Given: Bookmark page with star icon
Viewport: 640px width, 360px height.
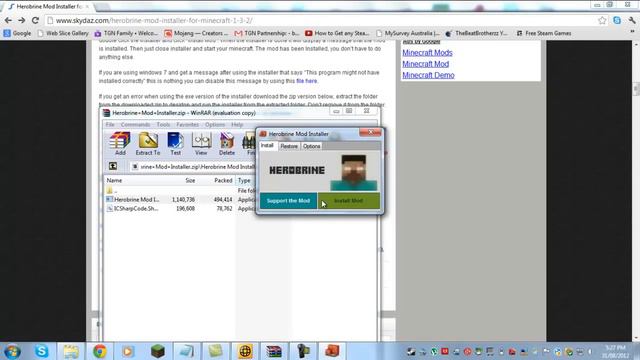Looking at the screenshot, I should point(602,20).
